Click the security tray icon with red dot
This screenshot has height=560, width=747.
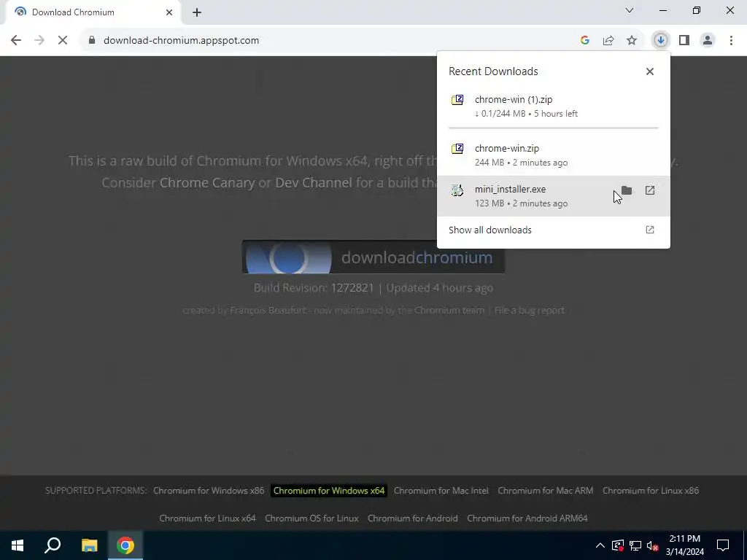point(617,545)
